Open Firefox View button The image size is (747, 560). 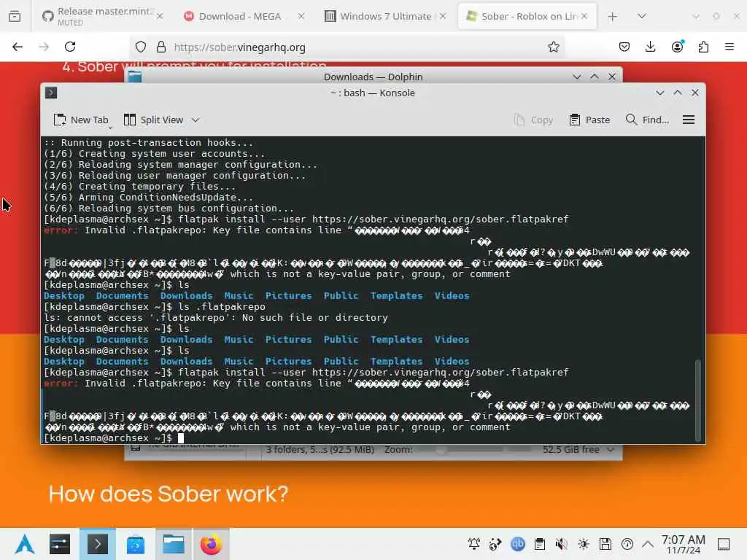15,16
